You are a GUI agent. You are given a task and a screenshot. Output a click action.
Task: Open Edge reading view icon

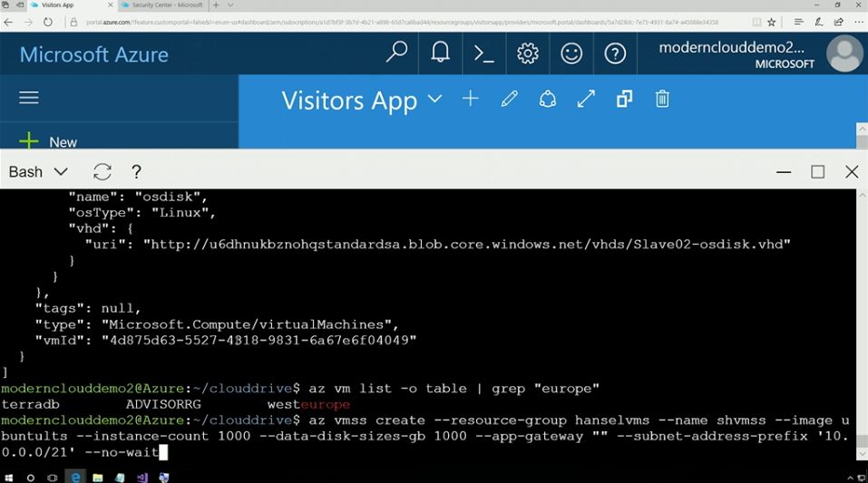click(x=756, y=22)
